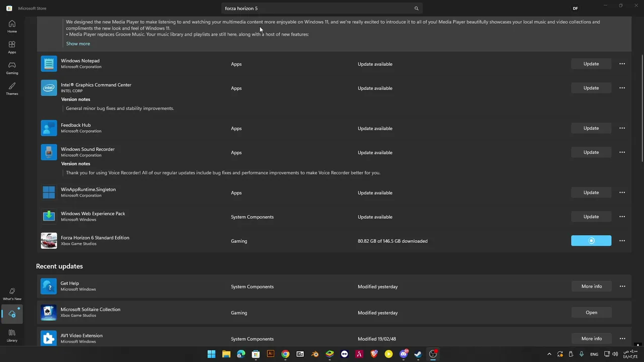Click the Windows Web Experience Pack icon
Screen dimensions: 644x362
pos(49,217)
